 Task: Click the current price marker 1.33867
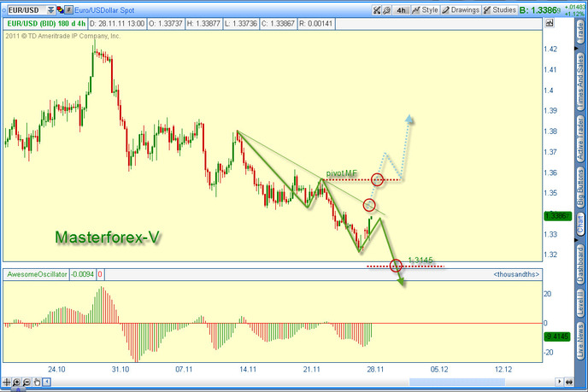(x=557, y=216)
